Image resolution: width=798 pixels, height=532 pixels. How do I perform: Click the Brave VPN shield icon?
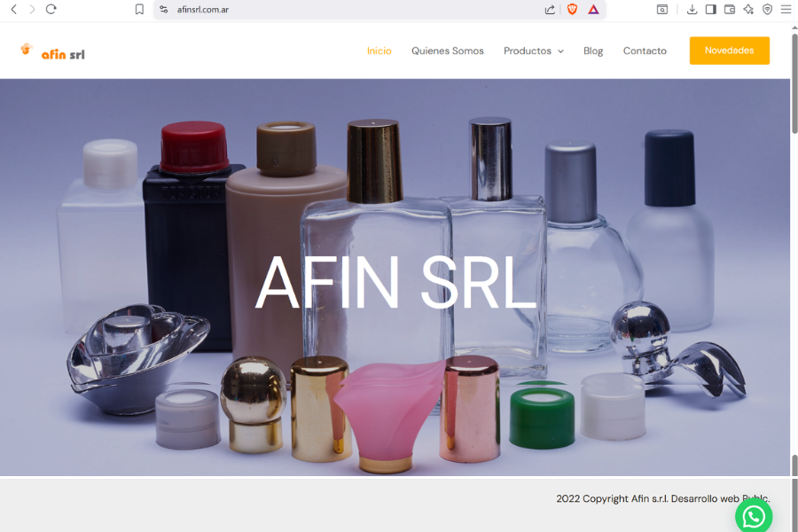(767, 10)
